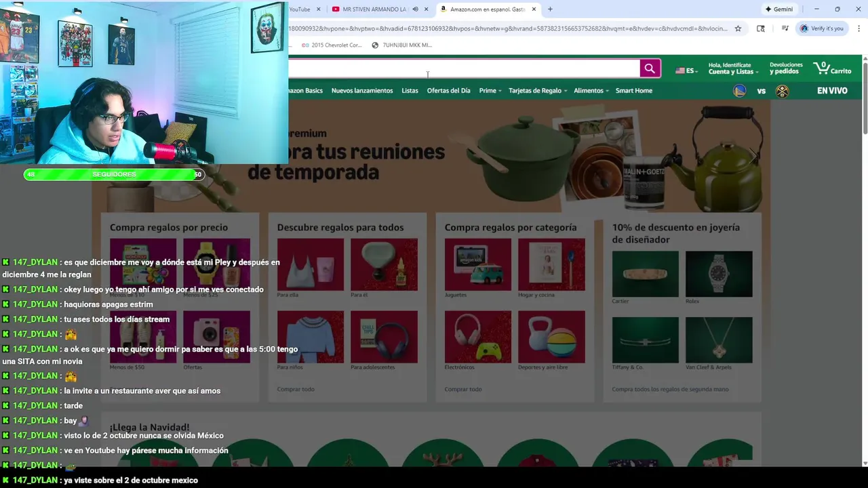Open Menos de $25 watch thumbnail
868x488 pixels.
pos(216,264)
